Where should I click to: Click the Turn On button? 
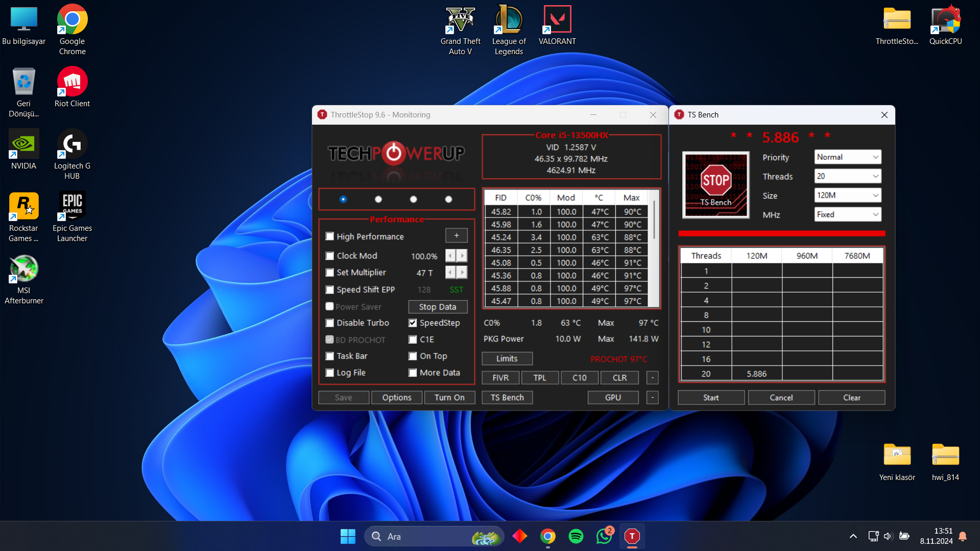[x=449, y=397]
